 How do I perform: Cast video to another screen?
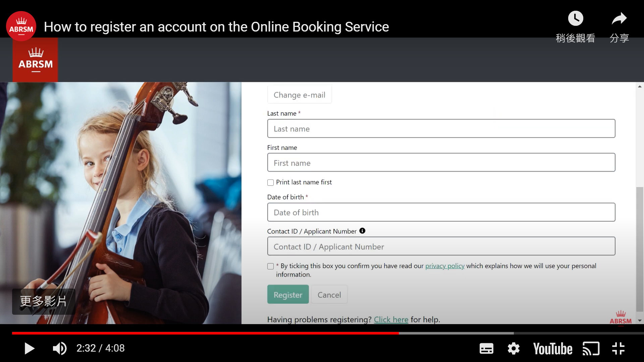click(x=591, y=349)
